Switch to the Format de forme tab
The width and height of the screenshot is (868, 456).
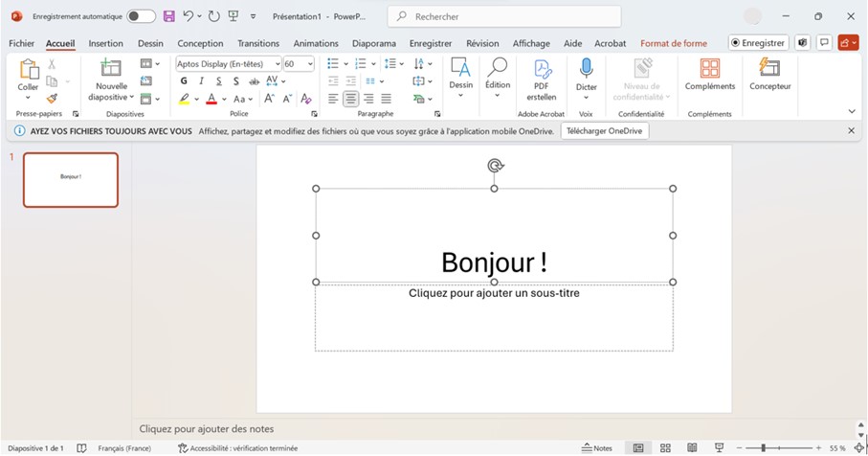pyautogui.click(x=674, y=43)
